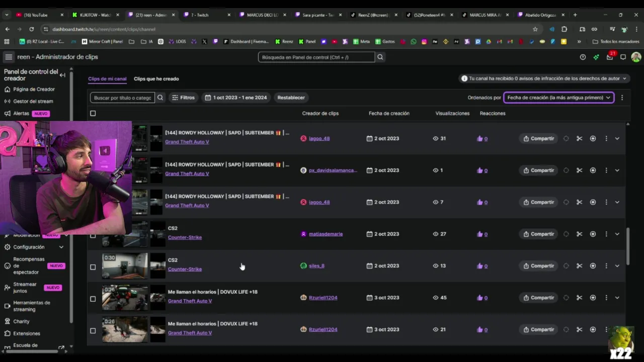
Task: Click the scissors edit icon for matiasdemarie's clip
Action: [x=579, y=234]
